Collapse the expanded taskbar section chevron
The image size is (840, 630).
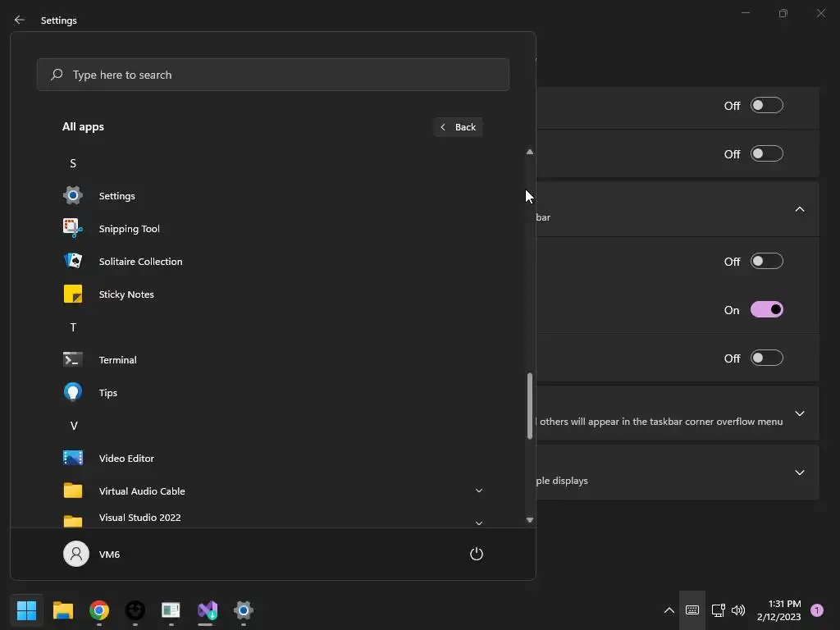click(800, 209)
